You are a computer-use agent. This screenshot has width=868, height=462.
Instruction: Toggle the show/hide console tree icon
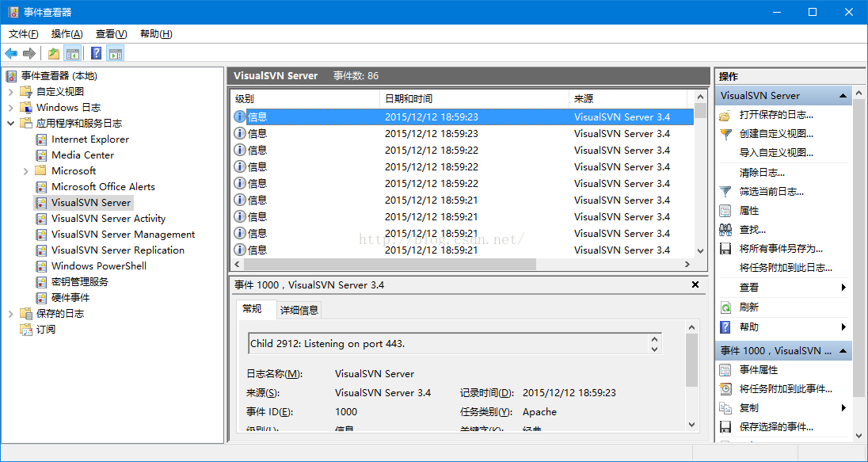73,54
